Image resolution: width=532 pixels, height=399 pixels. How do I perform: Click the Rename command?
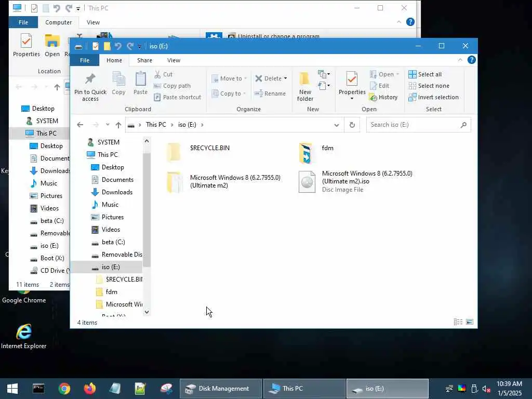coord(270,94)
